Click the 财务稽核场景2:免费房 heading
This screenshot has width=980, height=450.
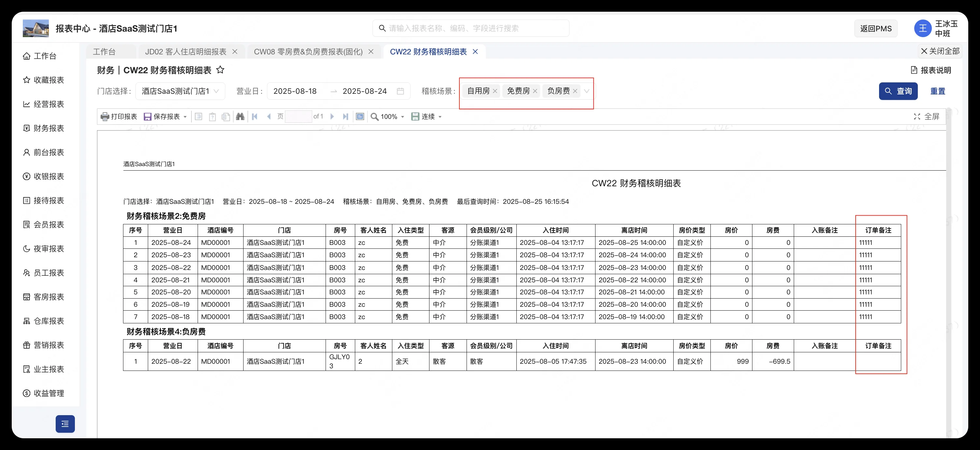[166, 216]
